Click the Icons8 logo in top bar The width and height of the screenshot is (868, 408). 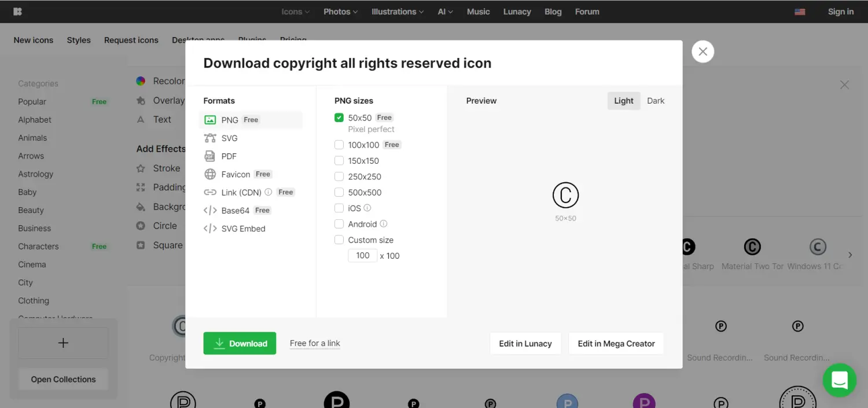18,12
